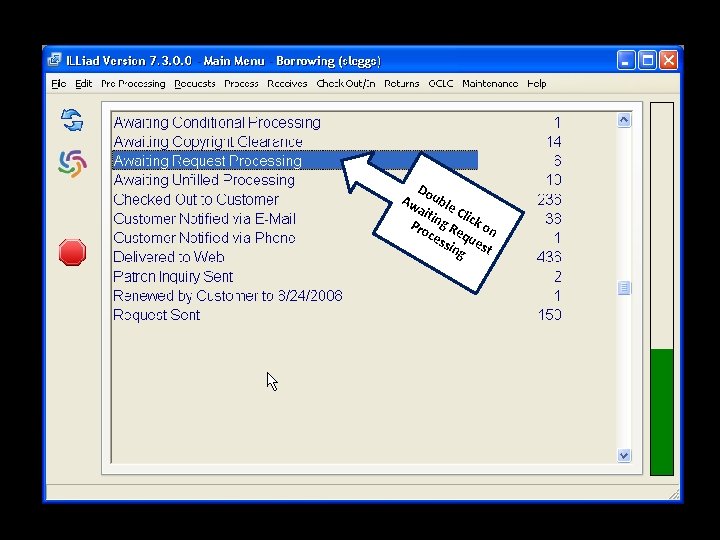The height and width of the screenshot is (540, 720).
Task: Click the list scrollbar thumb
Action: pyautogui.click(x=624, y=288)
